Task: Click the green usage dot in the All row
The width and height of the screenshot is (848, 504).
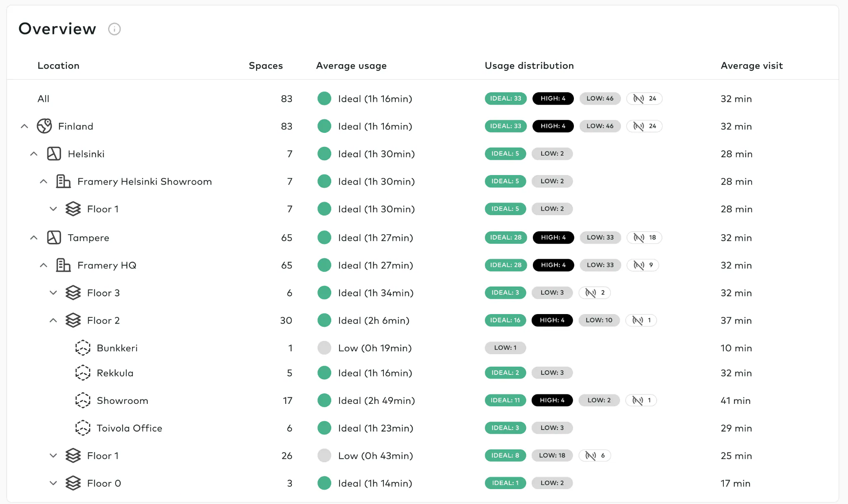Action: [x=324, y=98]
